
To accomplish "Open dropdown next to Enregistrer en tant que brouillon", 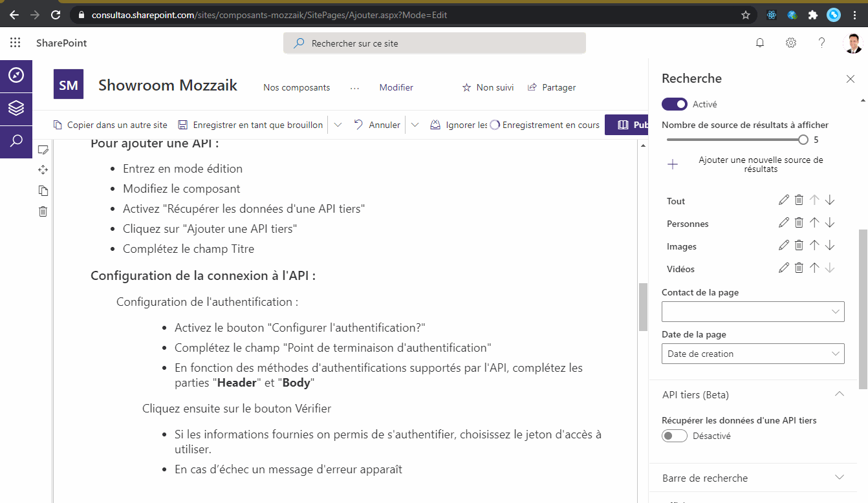I will coord(338,125).
